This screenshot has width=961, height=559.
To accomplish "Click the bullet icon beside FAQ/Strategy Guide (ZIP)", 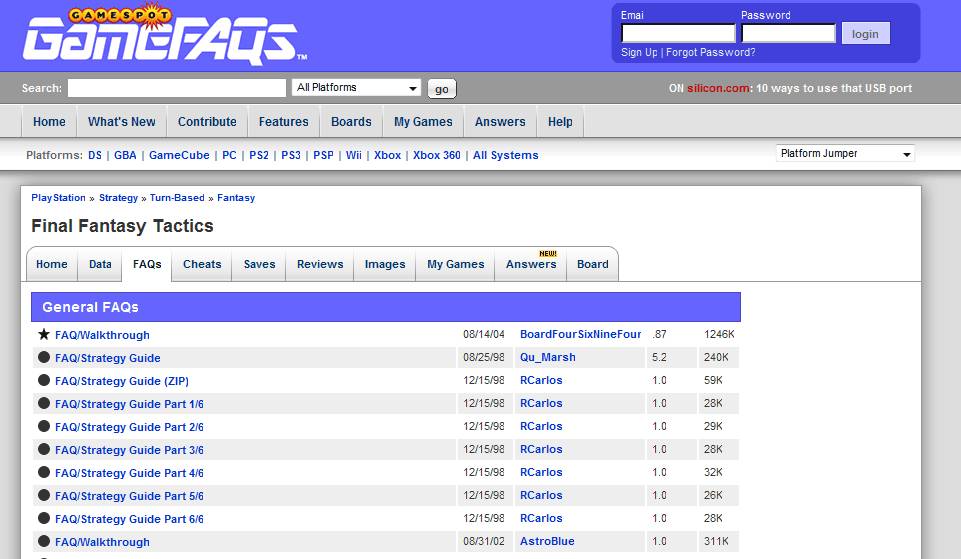I will tap(44, 380).
